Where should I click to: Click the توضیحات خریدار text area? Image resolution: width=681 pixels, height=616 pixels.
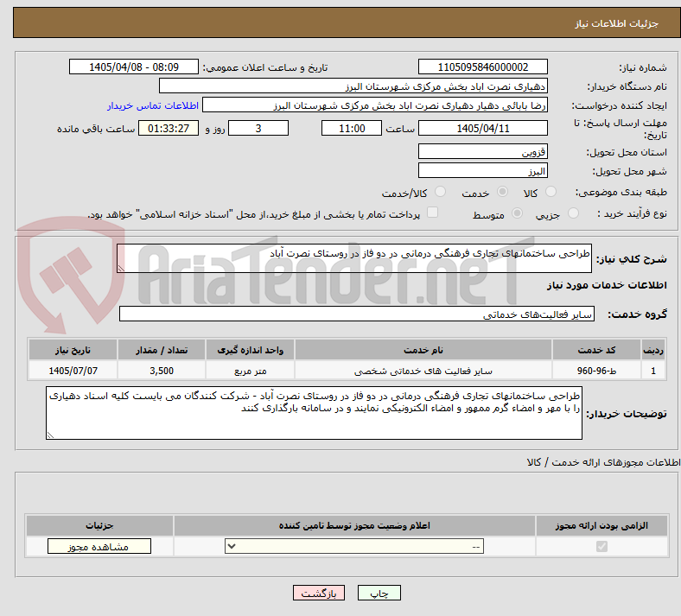(x=314, y=413)
